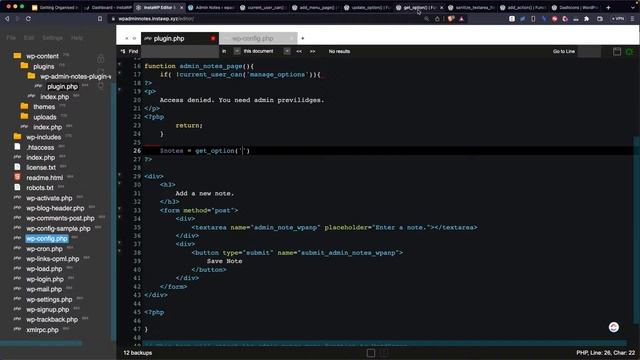Open xmlrpc.php in the file tree

(x=42, y=330)
